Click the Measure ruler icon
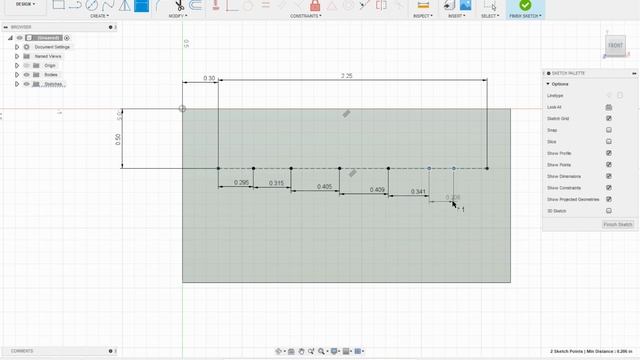640x360 pixels. click(x=423, y=5)
